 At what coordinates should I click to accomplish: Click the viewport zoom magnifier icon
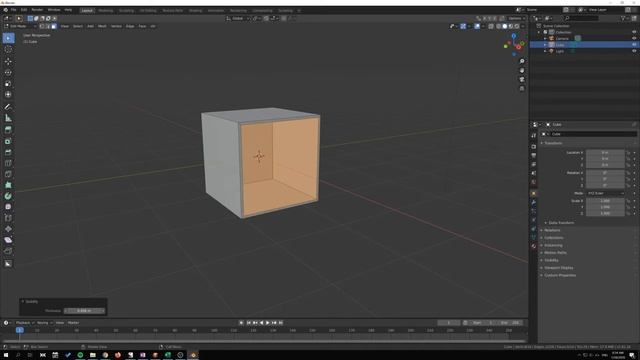(x=522, y=61)
